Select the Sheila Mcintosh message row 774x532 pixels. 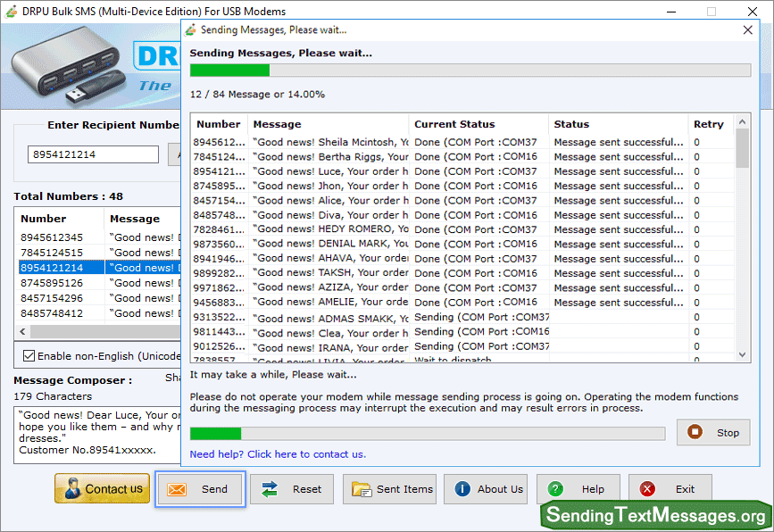pos(463,142)
